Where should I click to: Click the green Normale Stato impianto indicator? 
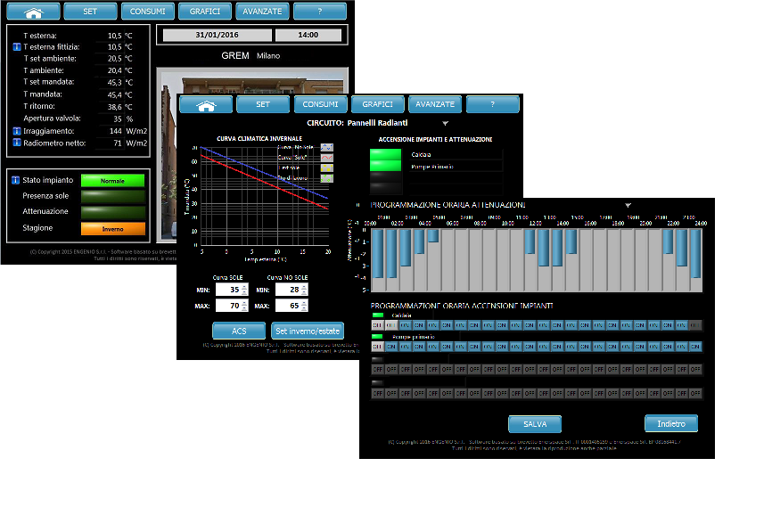coord(112,181)
